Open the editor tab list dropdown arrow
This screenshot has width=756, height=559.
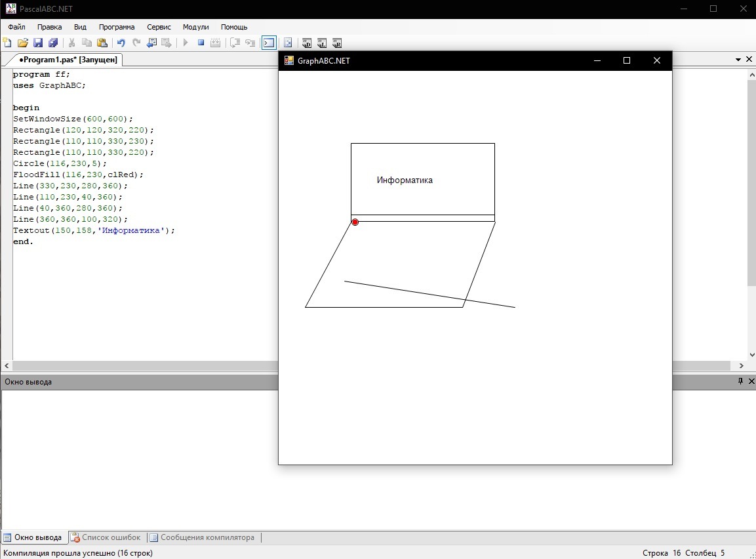coord(738,60)
